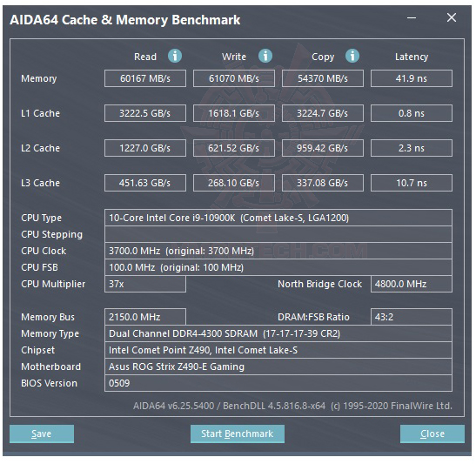This screenshot has height=464, width=476.
Task: Click the CPU Type field i9-10900K
Action: [278, 218]
